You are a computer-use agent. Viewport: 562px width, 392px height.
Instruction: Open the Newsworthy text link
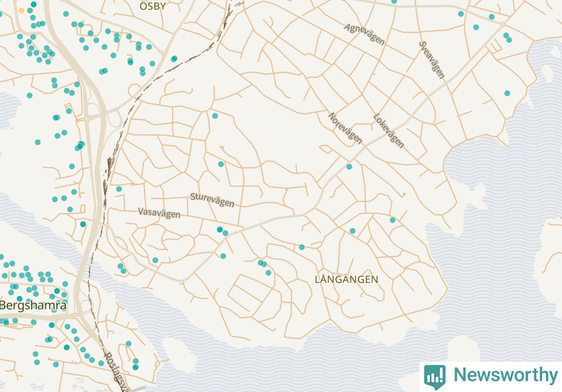(505, 375)
